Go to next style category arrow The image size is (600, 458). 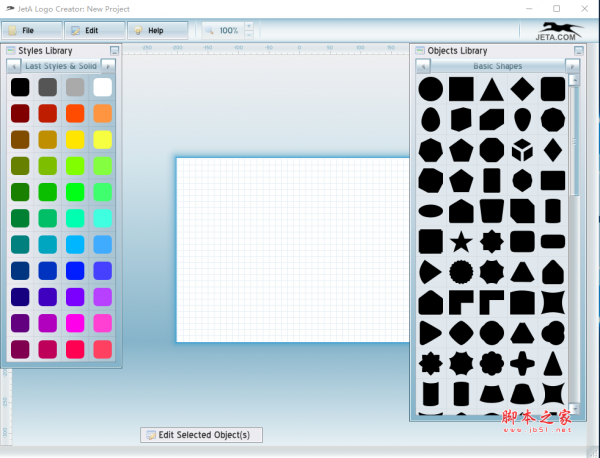click(x=111, y=65)
